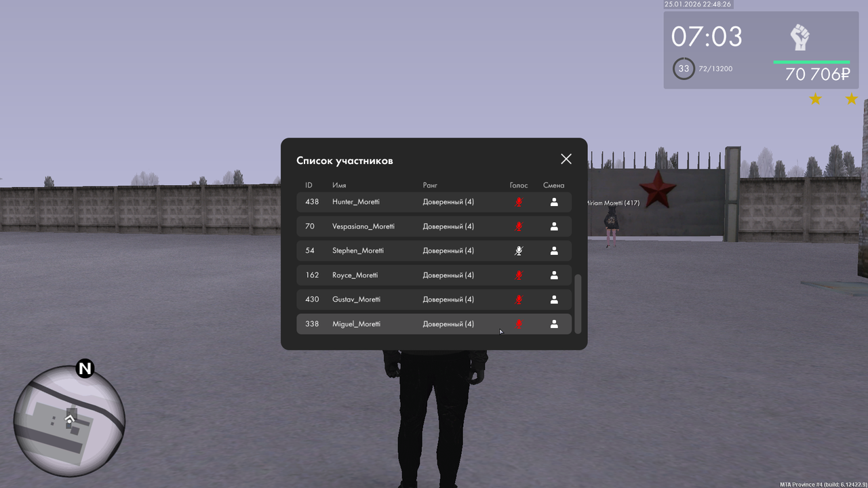The width and height of the screenshot is (868, 488).
Task: Toggle voice mute for Miguel_Moretti
Action: click(x=519, y=324)
